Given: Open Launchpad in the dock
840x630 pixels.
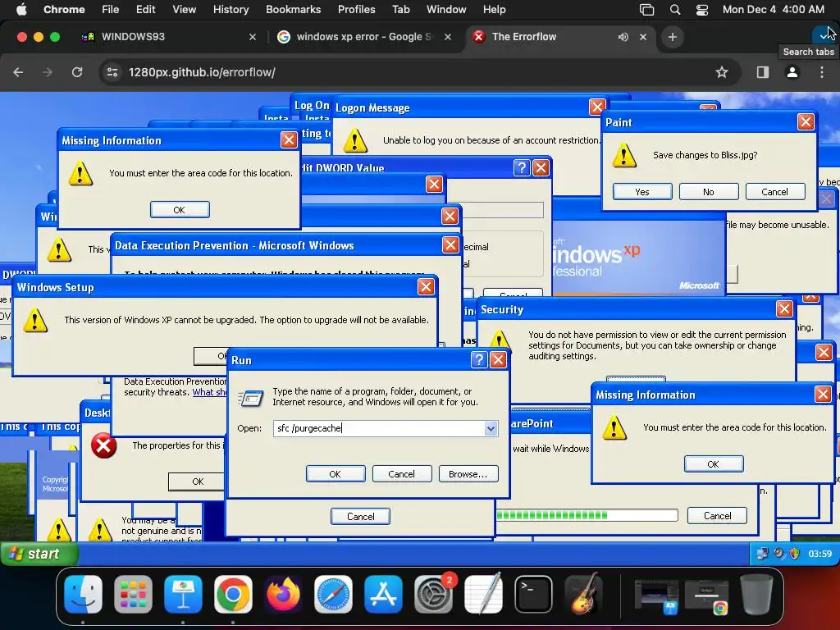Looking at the screenshot, I should pyautogui.click(x=133, y=594).
